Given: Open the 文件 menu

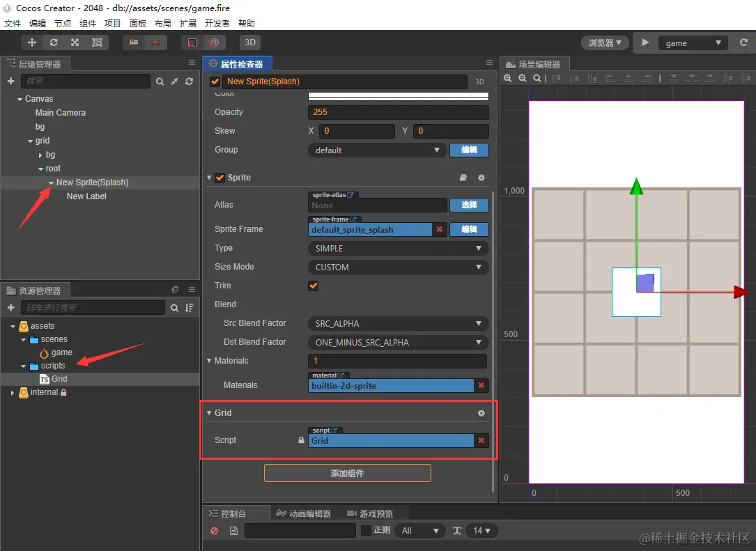Looking at the screenshot, I should [12, 23].
